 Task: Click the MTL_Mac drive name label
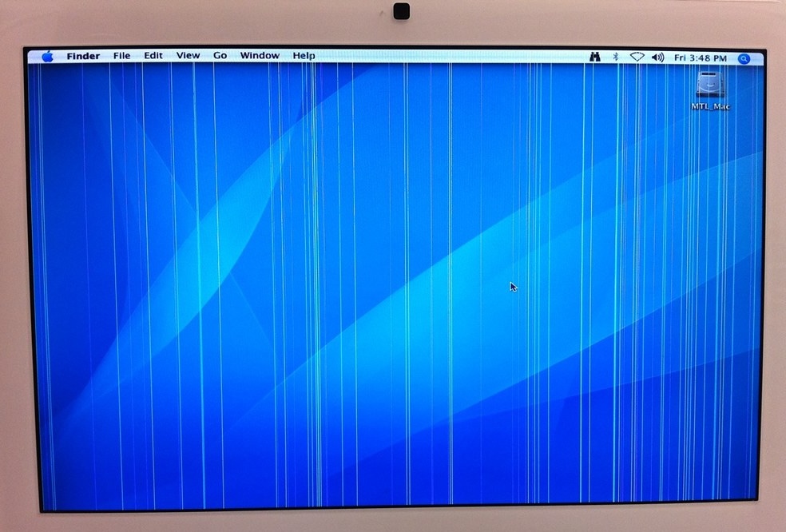710,106
